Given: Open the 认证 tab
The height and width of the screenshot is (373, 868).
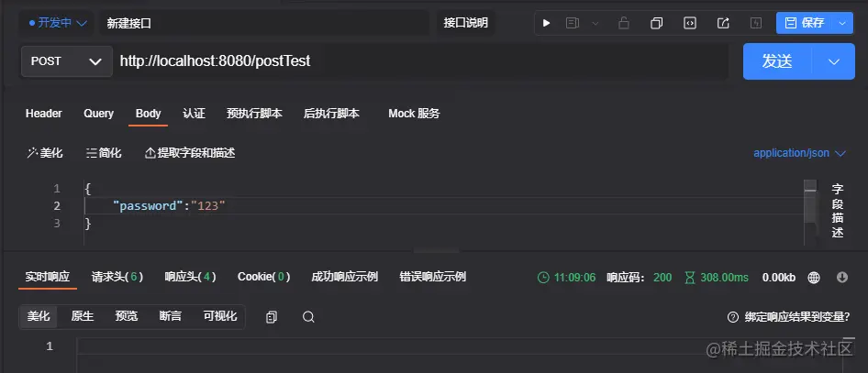Looking at the screenshot, I should (194, 114).
